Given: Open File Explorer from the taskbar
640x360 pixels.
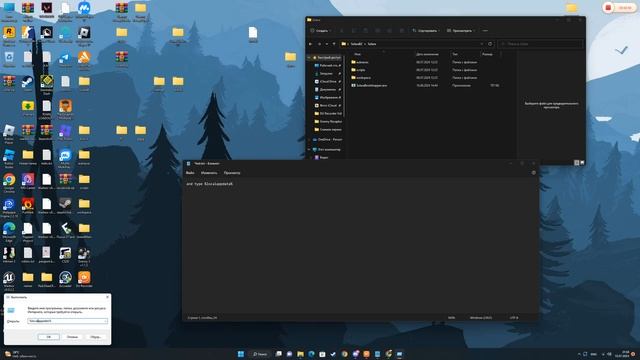Looking at the screenshot, I should (300, 354).
